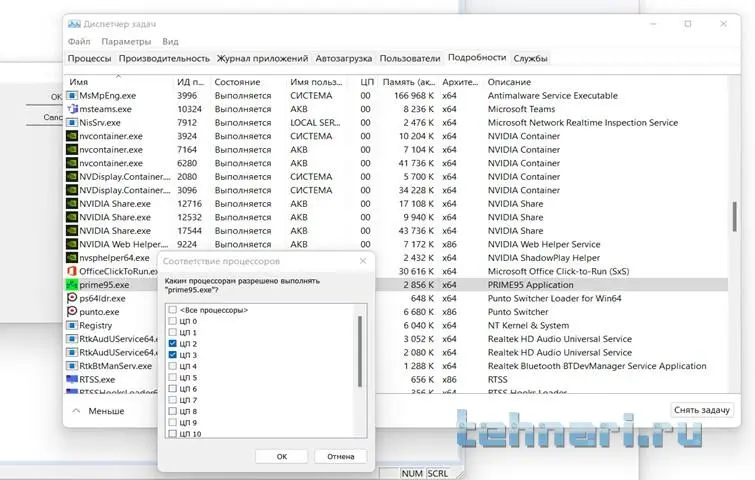The width and height of the screenshot is (755, 480).
Task: Click NVIDIA Share.exe icon with PID 12532
Action: (72, 217)
